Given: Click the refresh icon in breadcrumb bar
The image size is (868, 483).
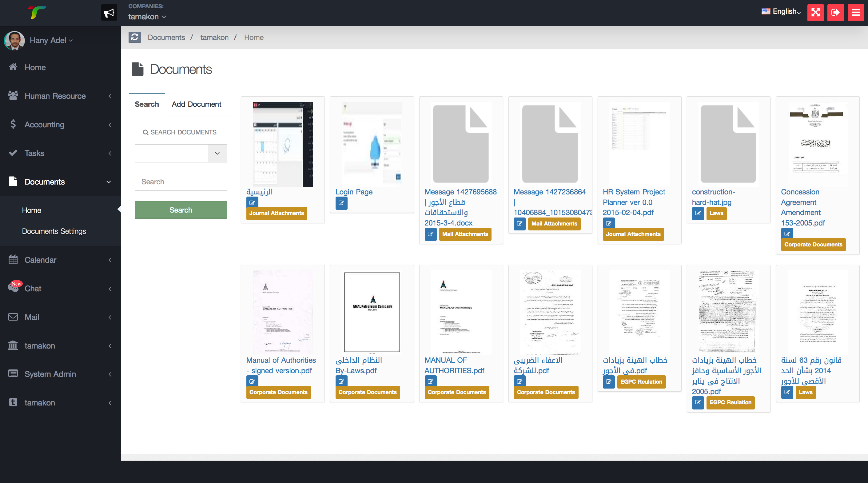Looking at the screenshot, I should [134, 37].
